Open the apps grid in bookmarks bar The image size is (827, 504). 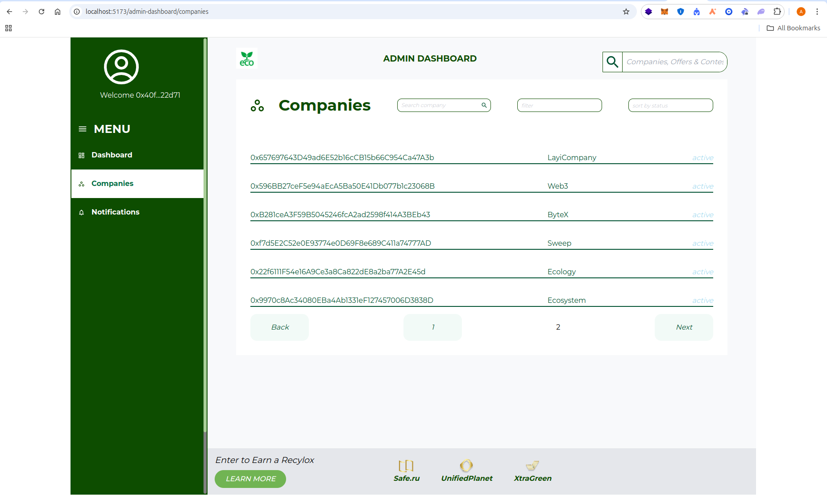click(8, 28)
